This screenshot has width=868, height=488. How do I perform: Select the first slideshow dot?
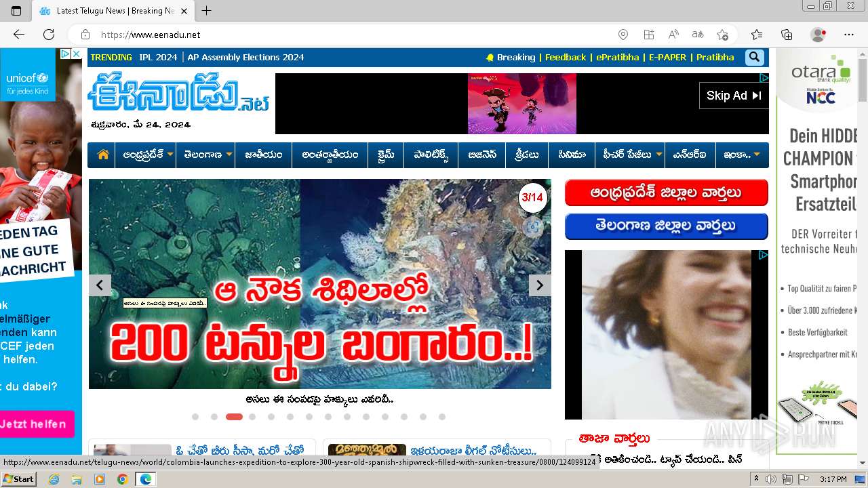coord(195,417)
